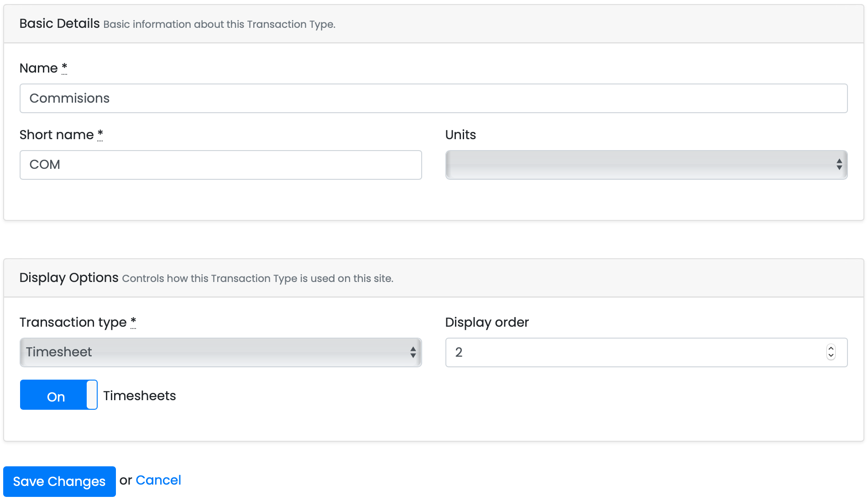Decrease Display order with the down arrow
Screen dimensions: 868x501
coord(831,356)
